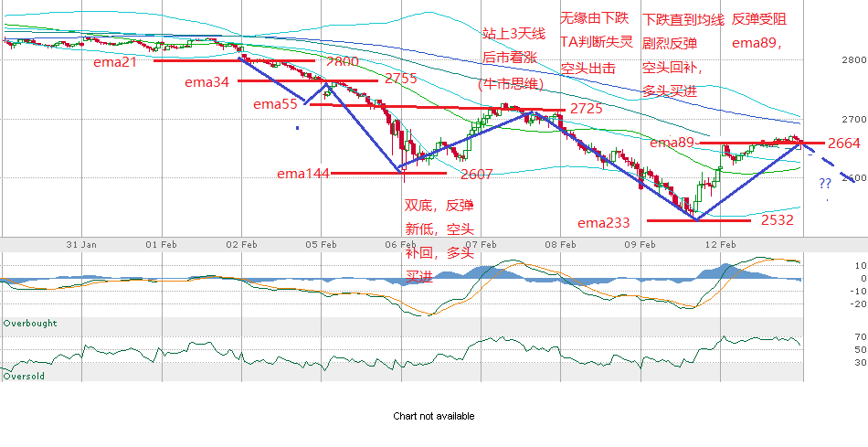Click the Overbought indicator label
Image resolution: width=868 pixels, height=447 pixels.
[x=30, y=324]
